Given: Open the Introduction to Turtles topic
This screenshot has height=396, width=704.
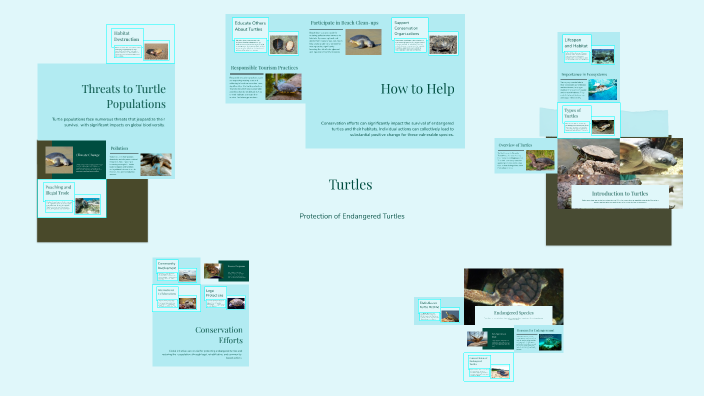Looking at the screenshot, I should 620,194.
